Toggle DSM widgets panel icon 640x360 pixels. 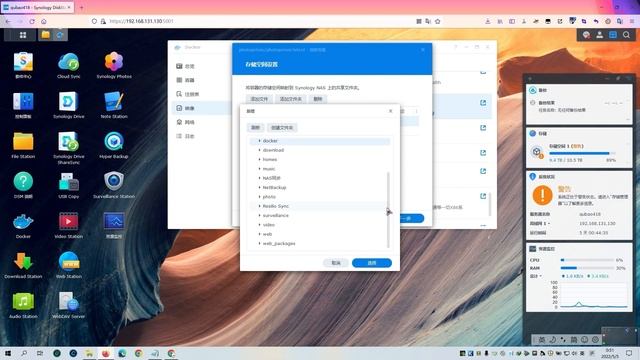[613, 35]
